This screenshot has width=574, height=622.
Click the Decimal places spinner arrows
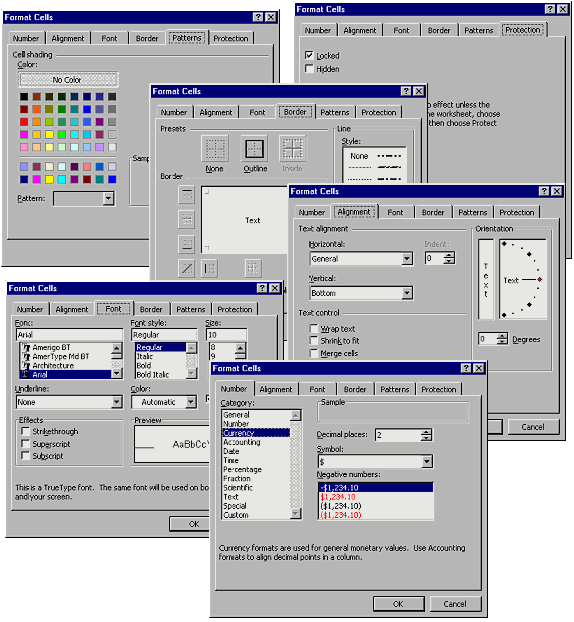[x=426, y=435]
